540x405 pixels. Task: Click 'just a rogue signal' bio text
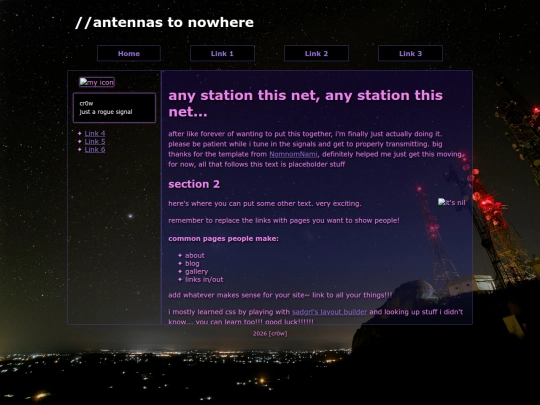pyautogui.click(x=106, y=112)
